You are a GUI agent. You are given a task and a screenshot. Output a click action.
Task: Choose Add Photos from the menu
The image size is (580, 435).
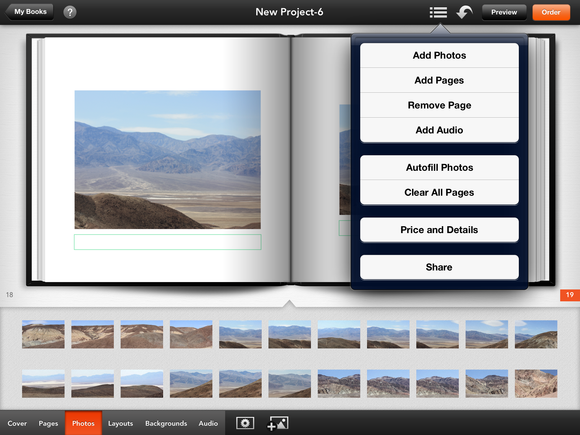pyautogui.click(x=439, y=55)
